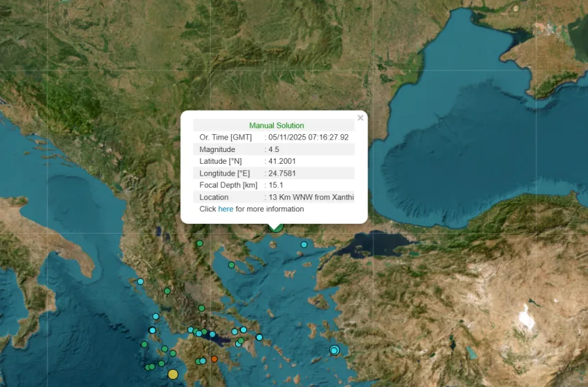Viewport: 588px width, 387px height.
Task: Click the 'Or. Time [GMT]' label
Action: click(226, 138)
